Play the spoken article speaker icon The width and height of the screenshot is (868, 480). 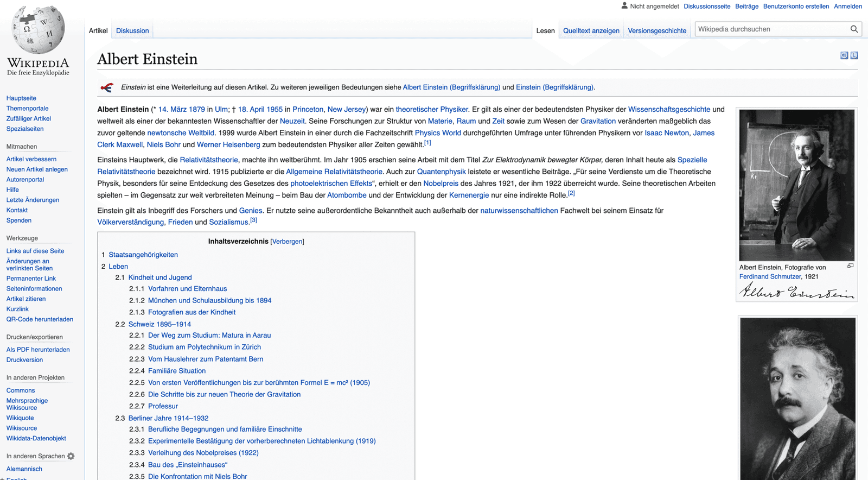coord(844,55)
